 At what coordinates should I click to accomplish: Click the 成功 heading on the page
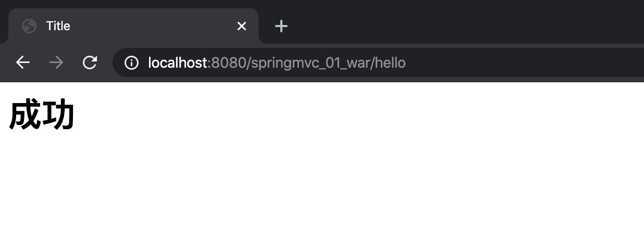42,115
